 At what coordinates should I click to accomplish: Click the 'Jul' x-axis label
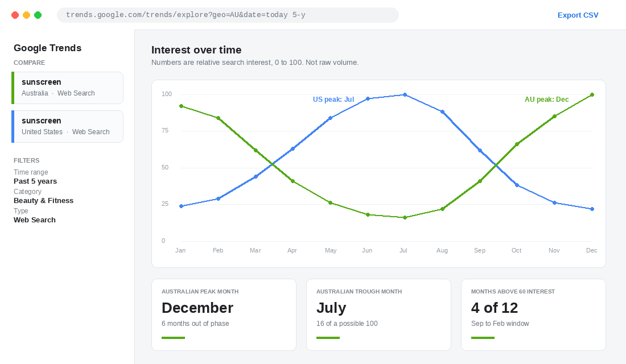(x=403, y=250)
